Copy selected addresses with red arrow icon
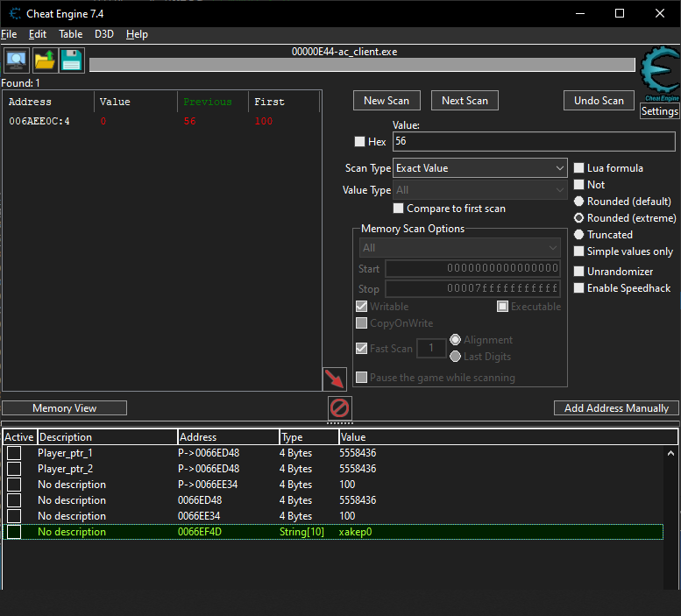The image size is (681, 616). tap(334, 379)
